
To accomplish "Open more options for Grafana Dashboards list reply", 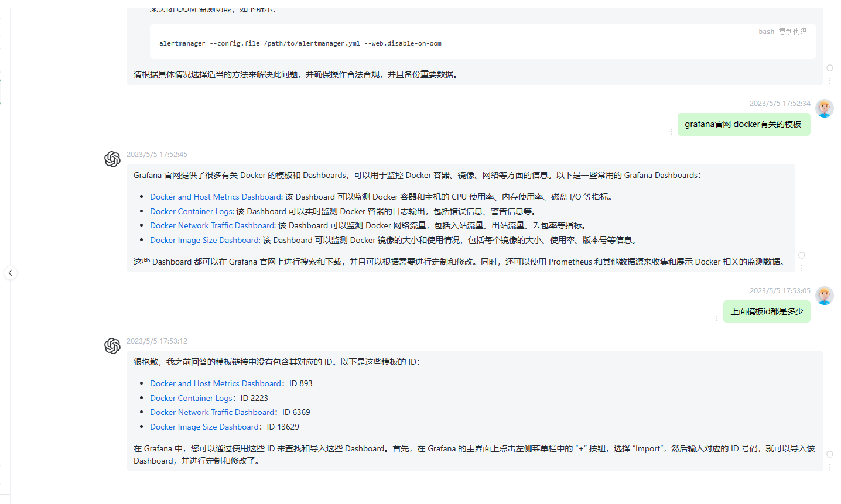I will (802, 268).
